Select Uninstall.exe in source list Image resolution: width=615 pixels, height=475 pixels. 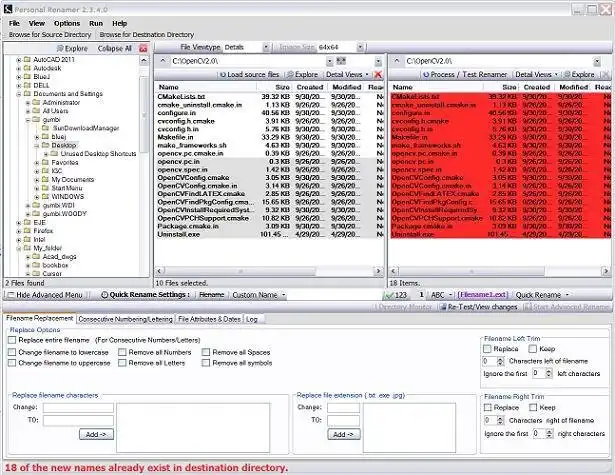tap(179, 235)
